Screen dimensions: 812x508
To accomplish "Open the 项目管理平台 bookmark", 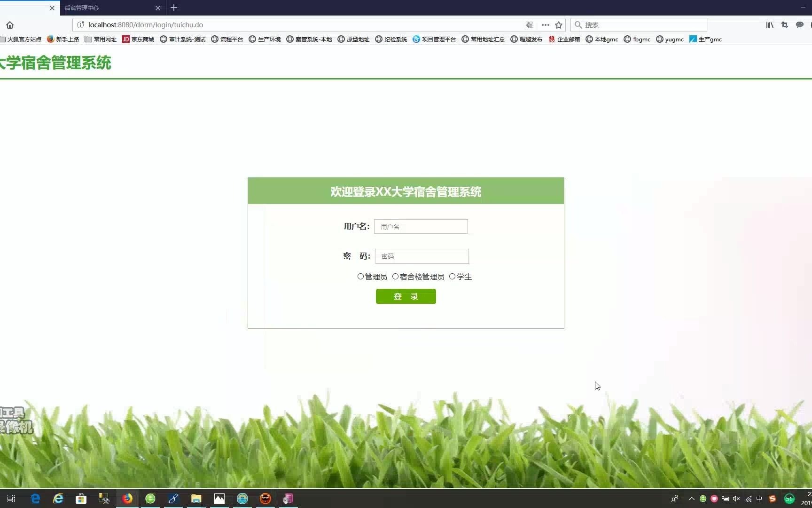I will [434, 40].
